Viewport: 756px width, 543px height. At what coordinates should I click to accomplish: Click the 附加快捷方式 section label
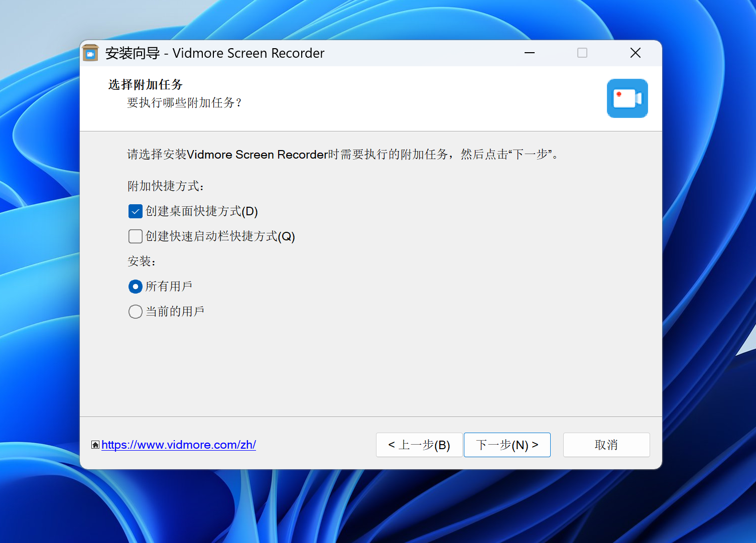(x=166, y=186)
